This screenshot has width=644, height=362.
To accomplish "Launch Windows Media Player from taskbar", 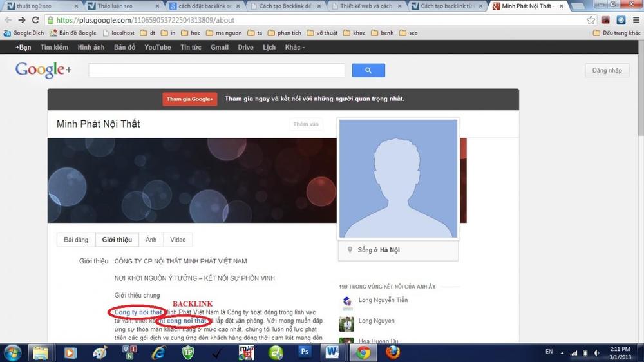I will (x=70, y=352).
